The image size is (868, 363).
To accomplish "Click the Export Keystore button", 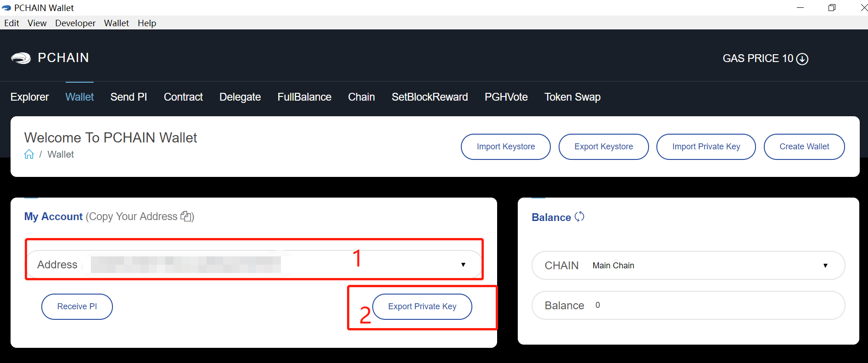I will pyautogui.click(x=604, y=147).
